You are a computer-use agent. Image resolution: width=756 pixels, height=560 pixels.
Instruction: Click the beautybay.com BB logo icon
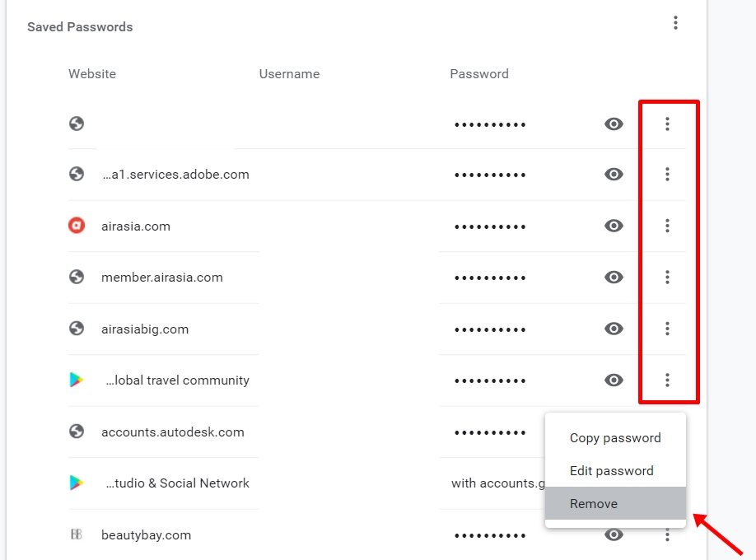(x=77, y=534)
